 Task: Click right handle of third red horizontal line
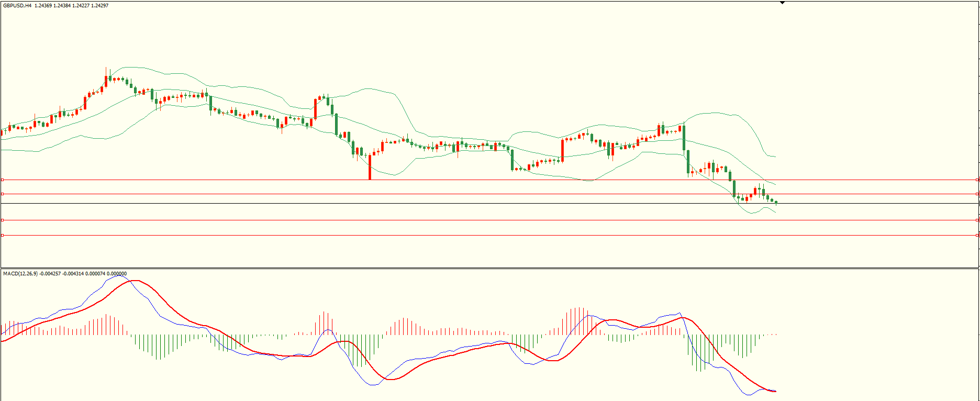[x=977, y=220]
